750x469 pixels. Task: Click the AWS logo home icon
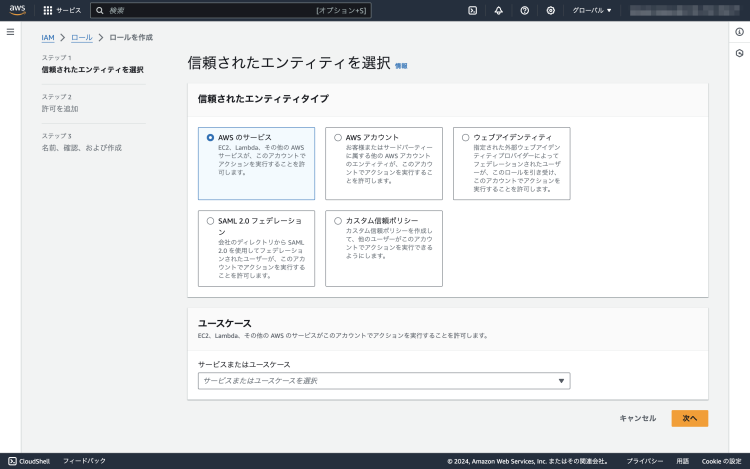click(x=17, y=10)
